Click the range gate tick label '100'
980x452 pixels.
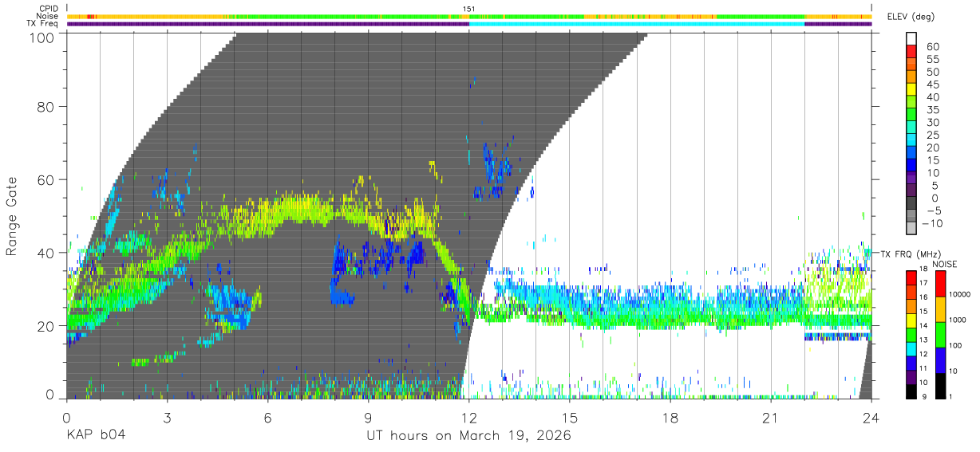click(x=43, y=37)
